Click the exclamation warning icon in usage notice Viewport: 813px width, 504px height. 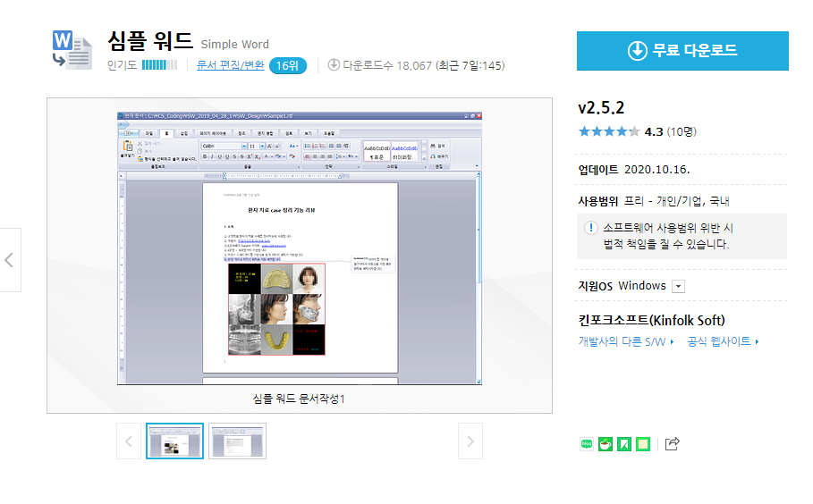click(x=590, y=228)
